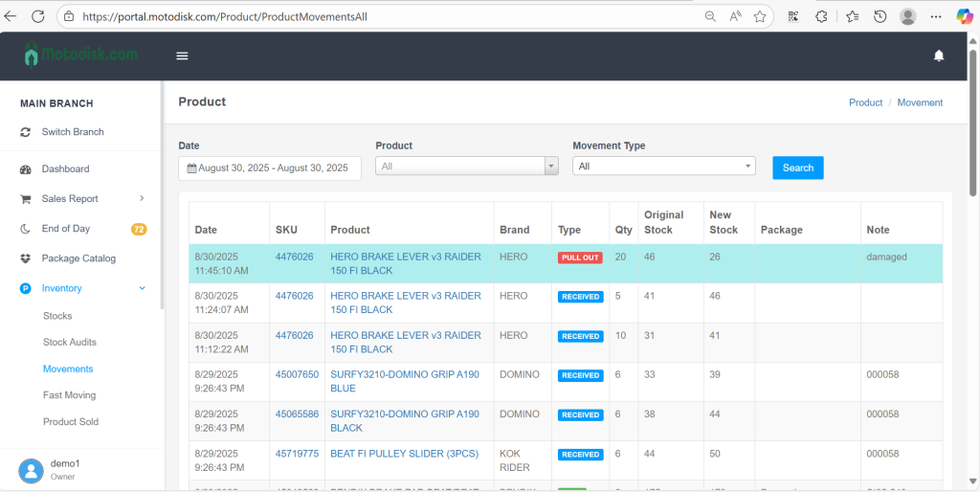This screenshot has width=980, height=492.
Task: Click the demo1 user avatar
Action: (x=32, y=469)
